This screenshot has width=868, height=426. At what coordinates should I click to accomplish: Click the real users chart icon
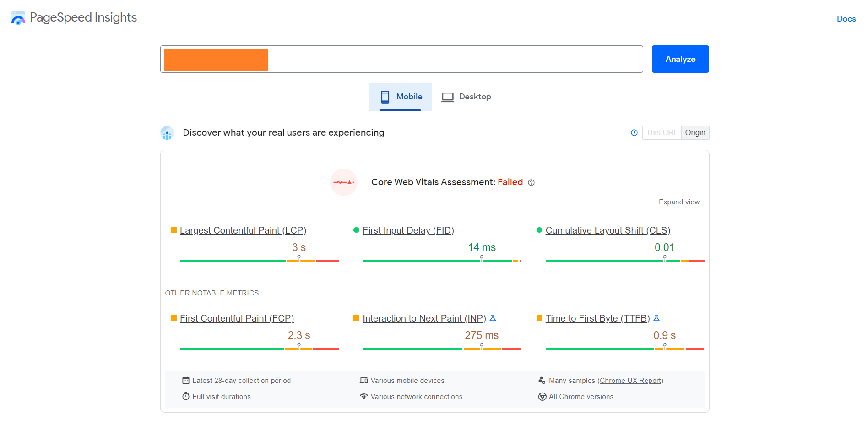[167, 133]
